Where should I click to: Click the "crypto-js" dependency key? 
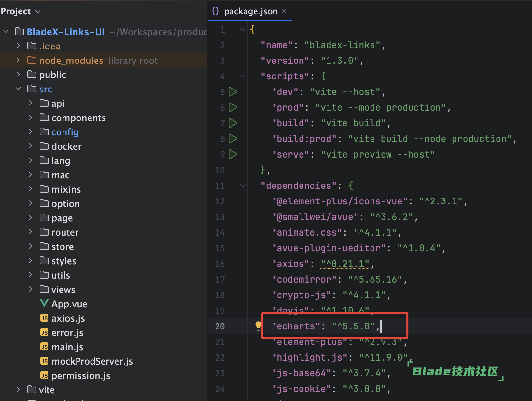pyautogui.click(x=301, y=295)
